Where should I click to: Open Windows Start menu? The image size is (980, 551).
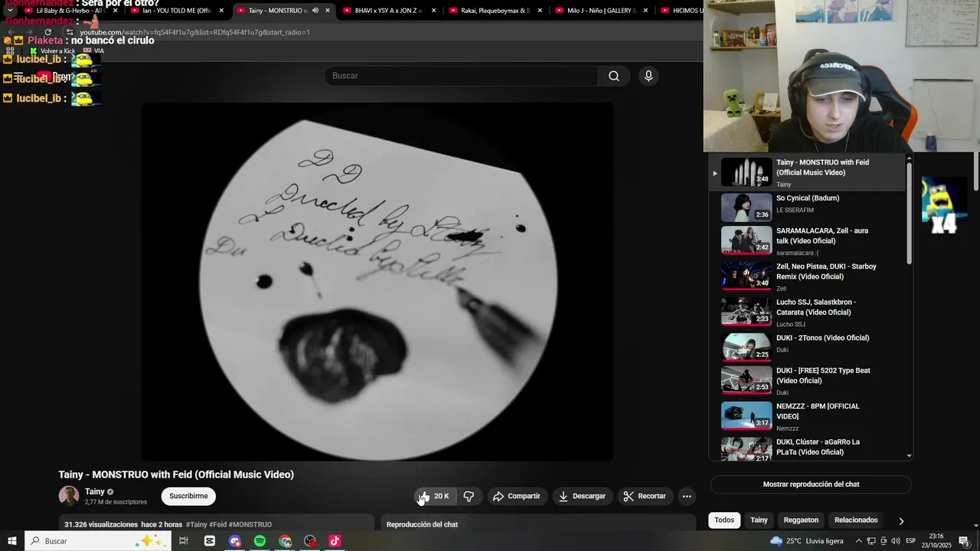(x=11, y=541)
